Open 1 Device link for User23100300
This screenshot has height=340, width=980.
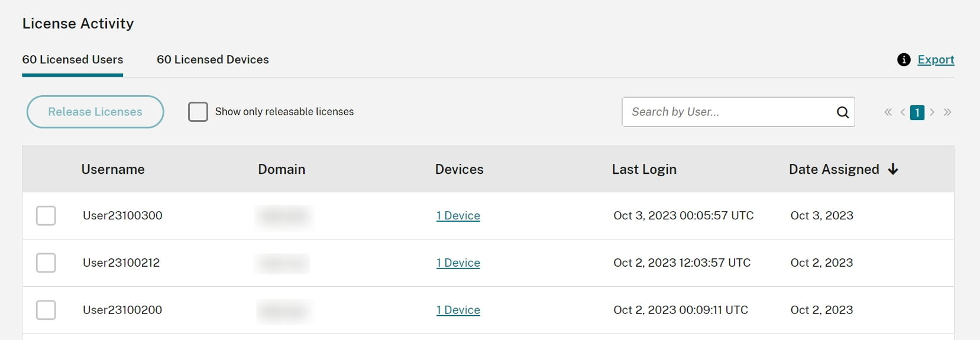click(458, 216)
